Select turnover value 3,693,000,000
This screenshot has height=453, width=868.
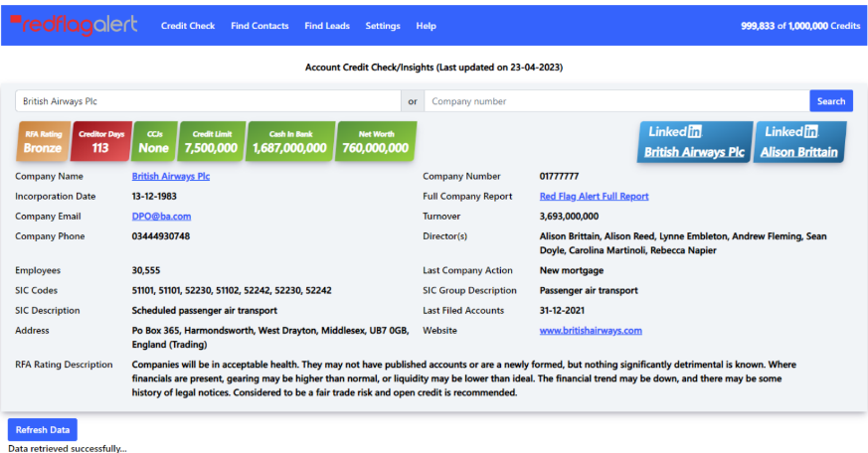(569, 217)
